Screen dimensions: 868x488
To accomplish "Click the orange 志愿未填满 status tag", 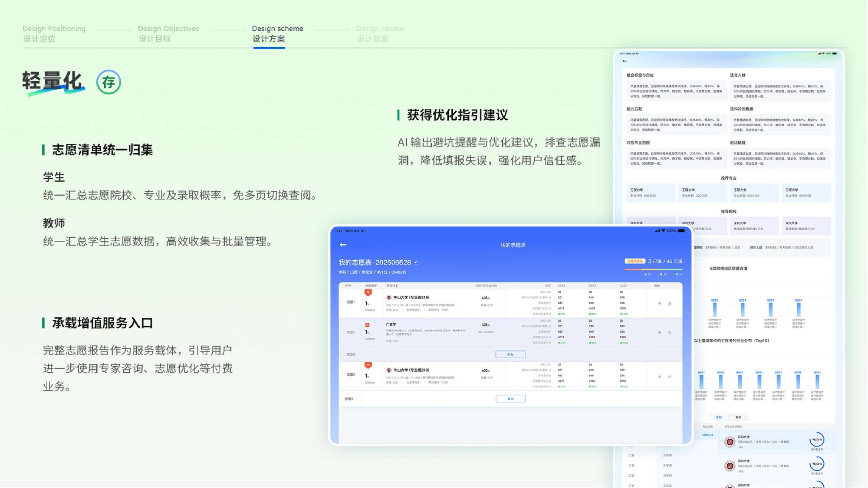I will pos(635,261).
